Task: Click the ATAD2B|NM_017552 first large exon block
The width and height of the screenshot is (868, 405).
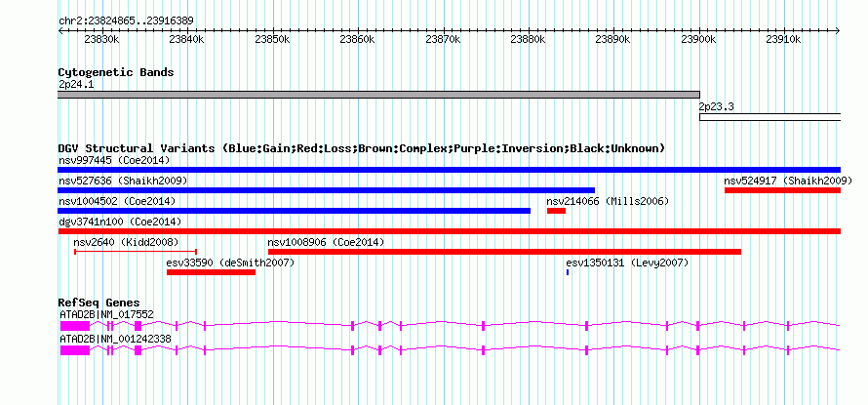Action: 75,326
